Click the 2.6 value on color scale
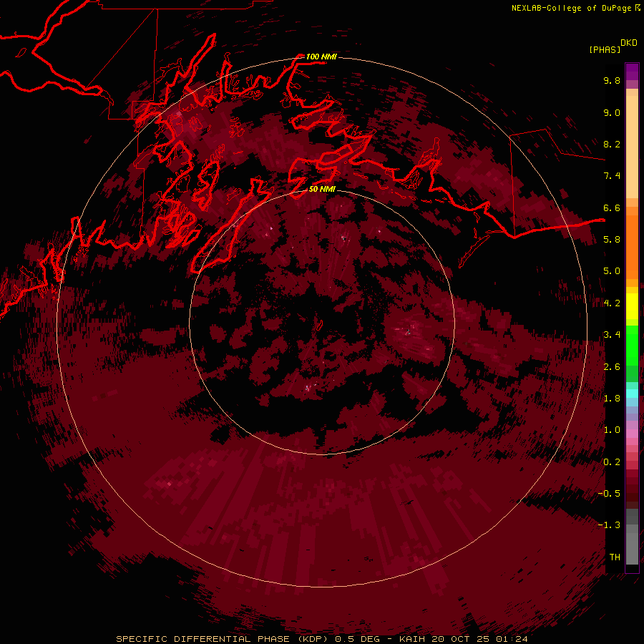 pos(612,367)
